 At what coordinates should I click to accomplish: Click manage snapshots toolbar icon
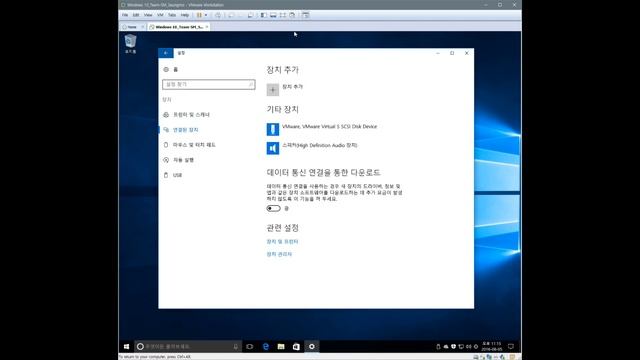coord(250,15)
